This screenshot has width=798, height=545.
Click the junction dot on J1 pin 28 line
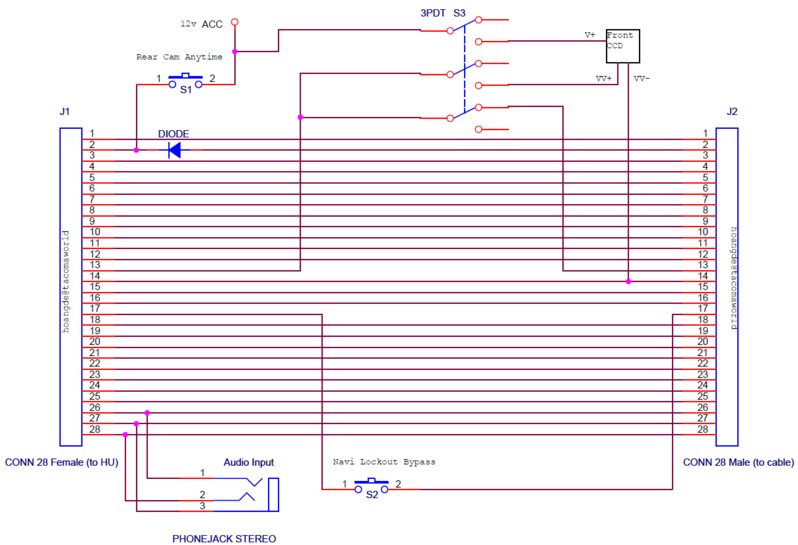125,435
